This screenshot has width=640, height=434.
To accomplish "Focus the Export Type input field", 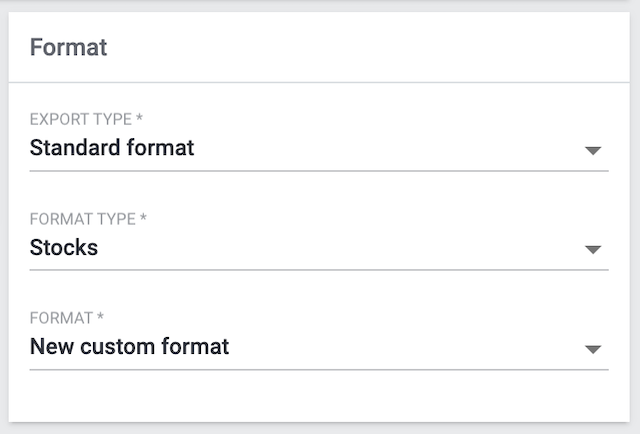I will pyautogui.click(x=300, y=149).
